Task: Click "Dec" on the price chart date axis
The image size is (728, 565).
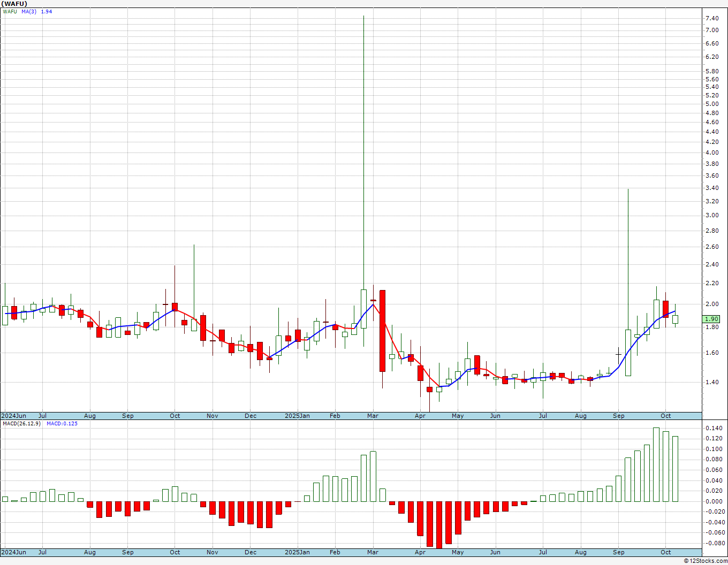Action: 251,416
